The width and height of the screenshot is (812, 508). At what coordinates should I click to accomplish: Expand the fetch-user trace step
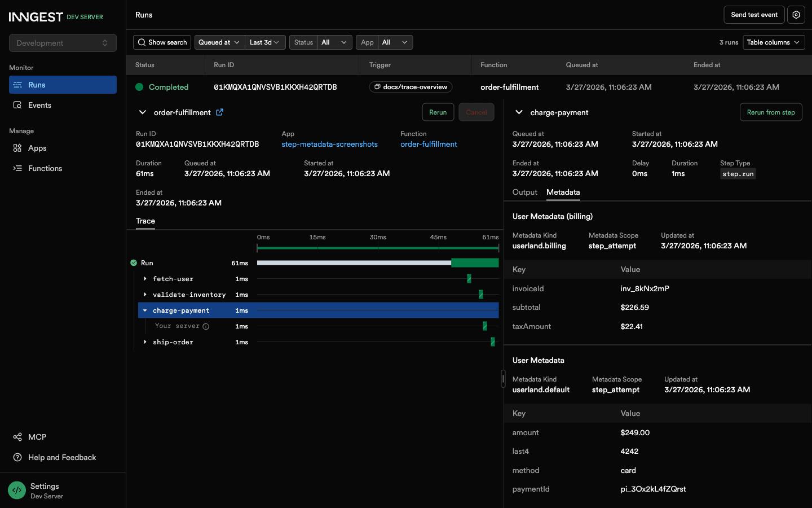[145, 279]
